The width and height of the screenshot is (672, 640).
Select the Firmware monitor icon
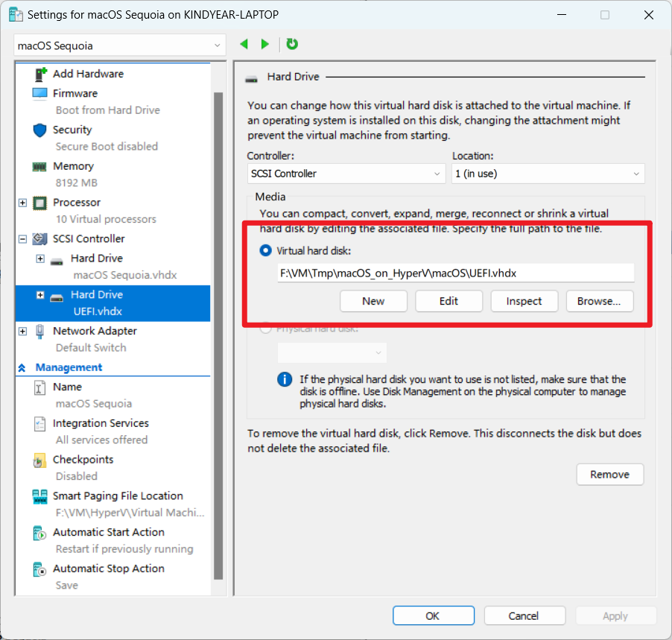pyautogui.click(x=39, y=93)
